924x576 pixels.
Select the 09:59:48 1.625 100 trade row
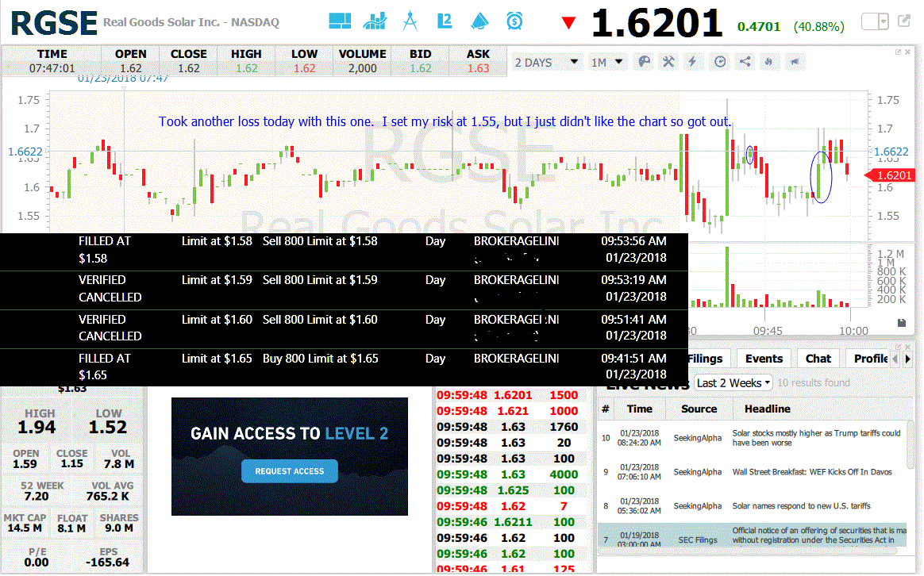(510, 490)
